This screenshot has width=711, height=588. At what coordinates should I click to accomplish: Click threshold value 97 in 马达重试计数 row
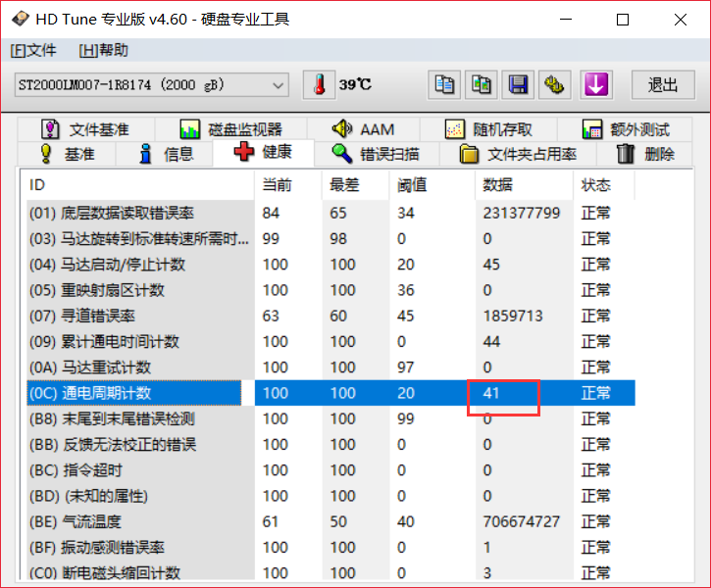406,367
